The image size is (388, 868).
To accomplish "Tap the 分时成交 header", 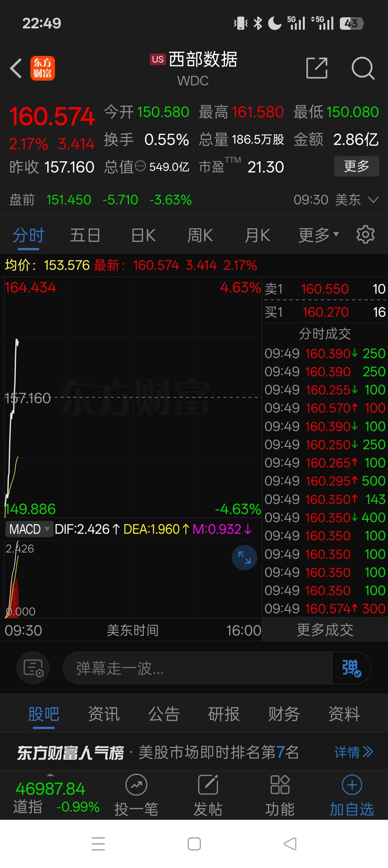I will pos(325,334).
